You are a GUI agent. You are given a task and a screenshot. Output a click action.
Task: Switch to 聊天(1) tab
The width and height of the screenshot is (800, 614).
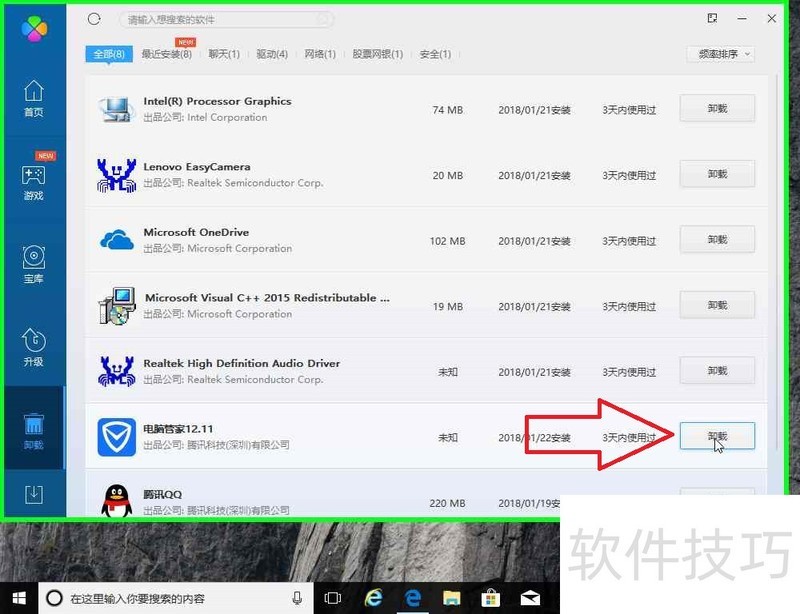[x=224, y=54]
